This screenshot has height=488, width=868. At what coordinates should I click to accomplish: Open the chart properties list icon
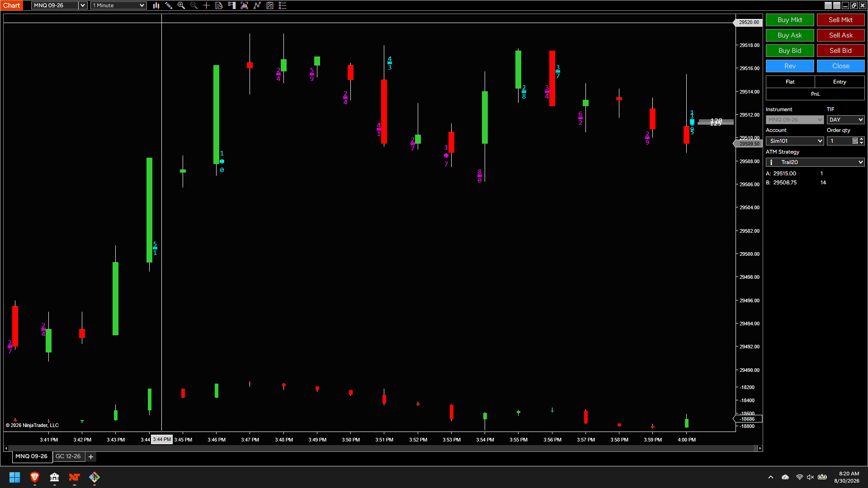[x=283, y=5]
